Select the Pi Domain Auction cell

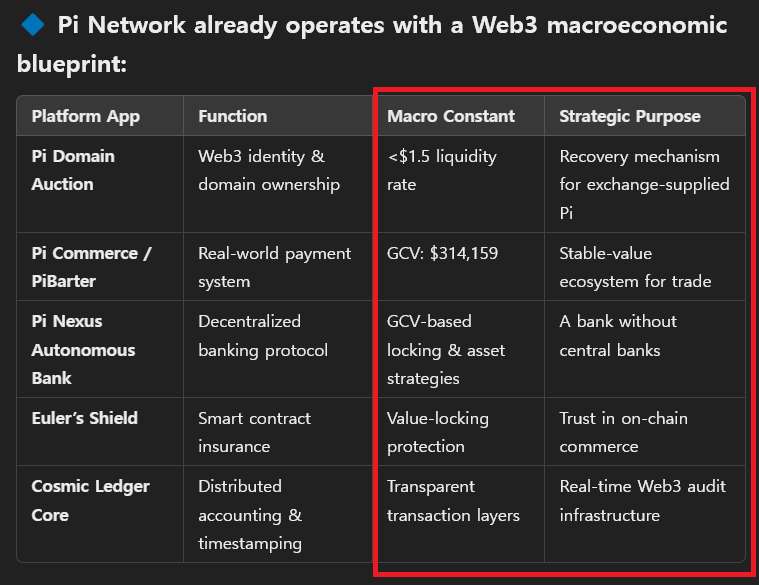point(73,170)
